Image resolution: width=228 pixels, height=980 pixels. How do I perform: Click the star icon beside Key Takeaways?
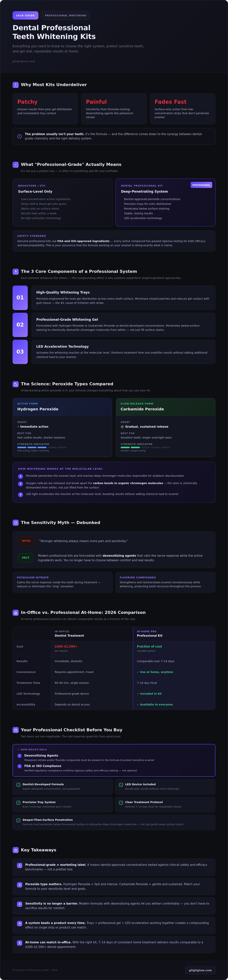click(x=16, y=850)
